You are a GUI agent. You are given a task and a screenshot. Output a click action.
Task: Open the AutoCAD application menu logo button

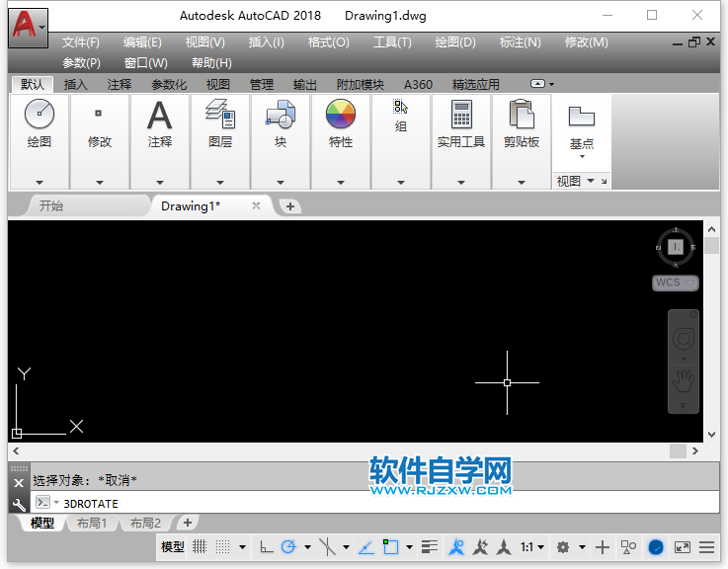(x=28, y=28)
